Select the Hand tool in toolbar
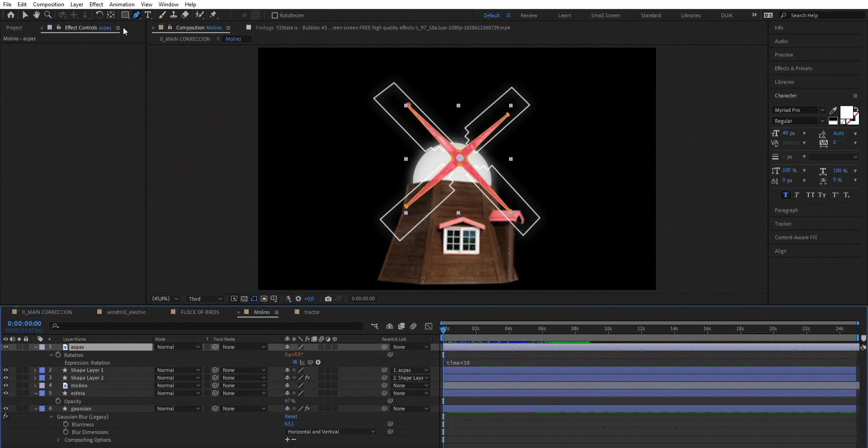This screenshot has width=868, height=448. pyautogui.click(x=36, y=15)
